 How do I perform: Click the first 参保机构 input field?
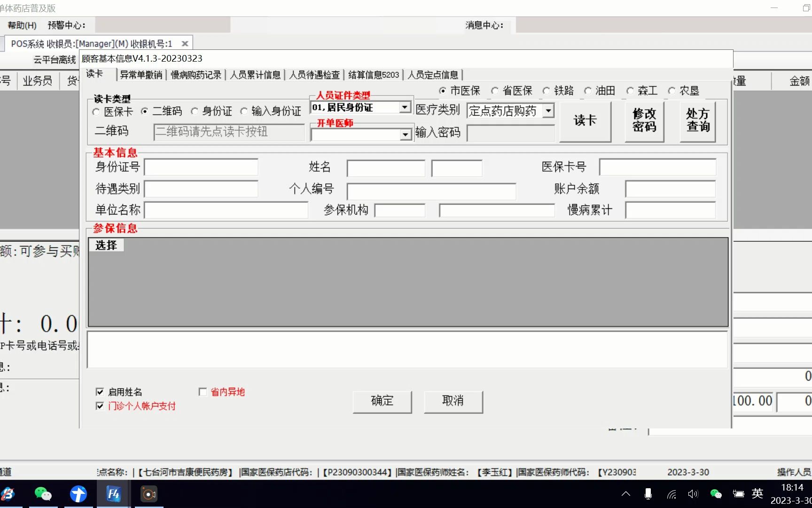[x=400, y=210]
